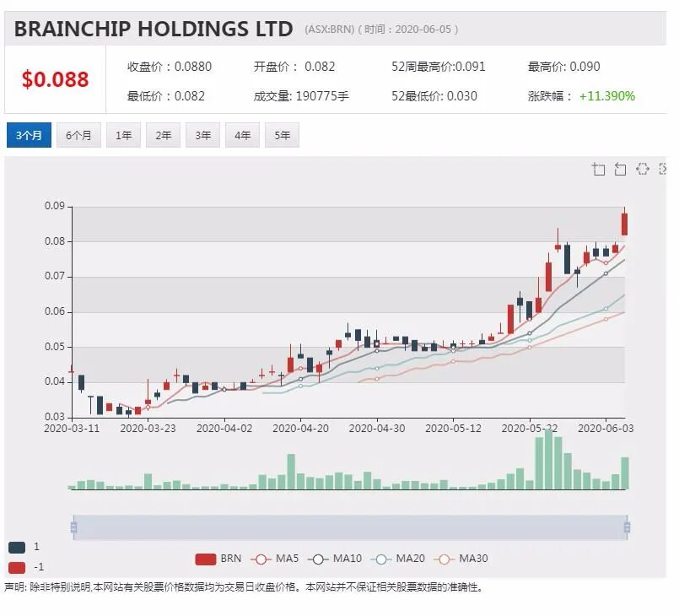Click the zoom reset back icon
The image size is (679, 616).
[620, 169]
